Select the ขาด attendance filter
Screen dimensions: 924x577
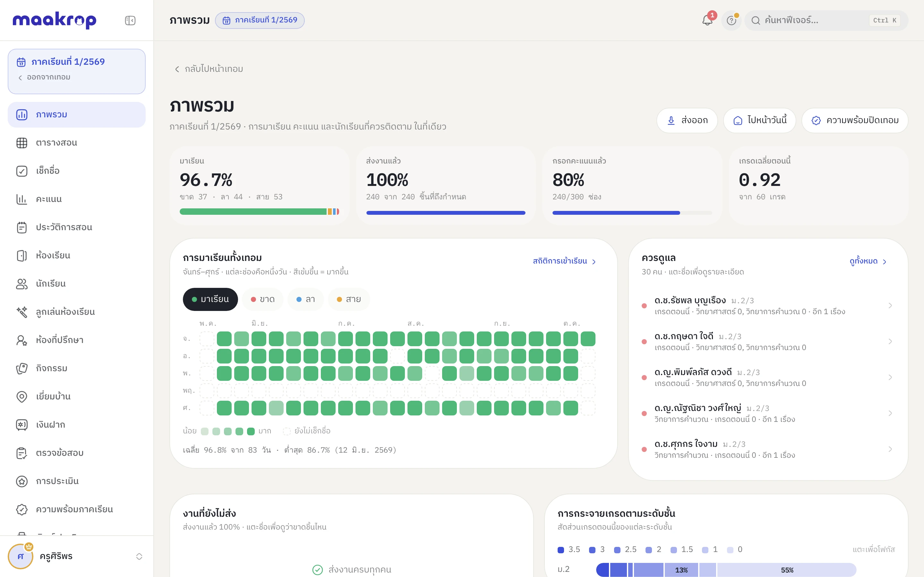263,299
